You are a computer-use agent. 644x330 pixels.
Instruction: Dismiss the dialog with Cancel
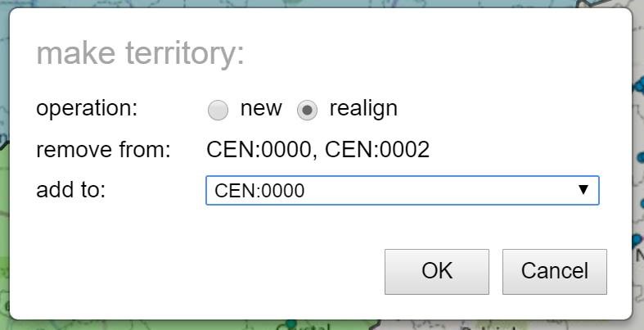click(555, 272)
